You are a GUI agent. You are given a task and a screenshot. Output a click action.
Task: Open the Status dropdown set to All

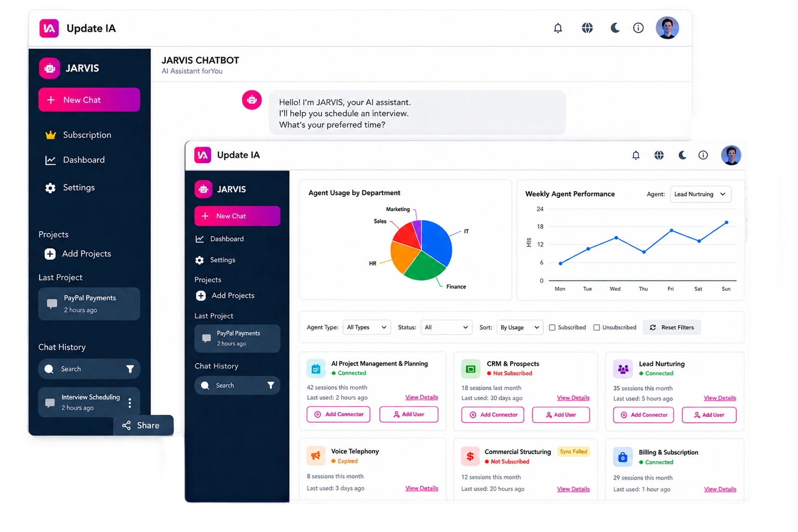(x=446, y=327)
